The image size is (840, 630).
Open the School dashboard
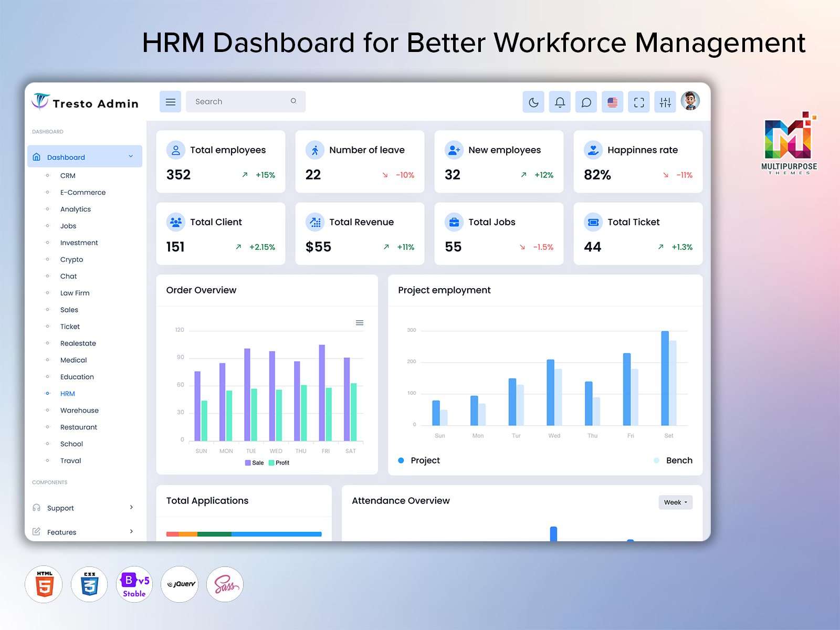click(x=72, y=445)
